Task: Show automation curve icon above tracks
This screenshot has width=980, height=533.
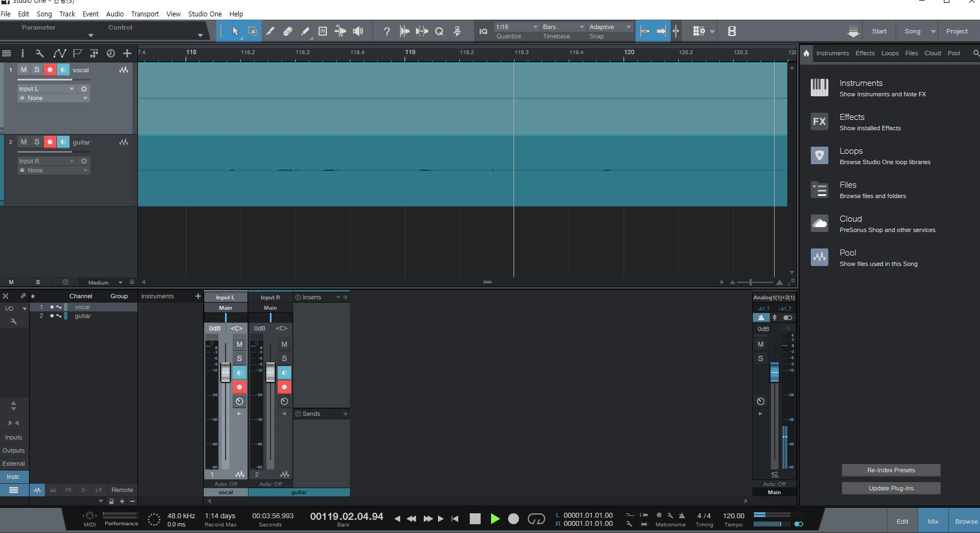Action: pos(59,53)
